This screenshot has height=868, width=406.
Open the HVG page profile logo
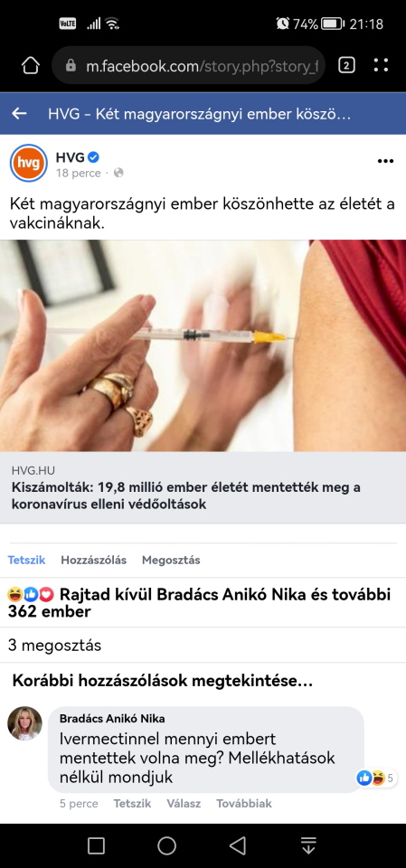point(29,163)
